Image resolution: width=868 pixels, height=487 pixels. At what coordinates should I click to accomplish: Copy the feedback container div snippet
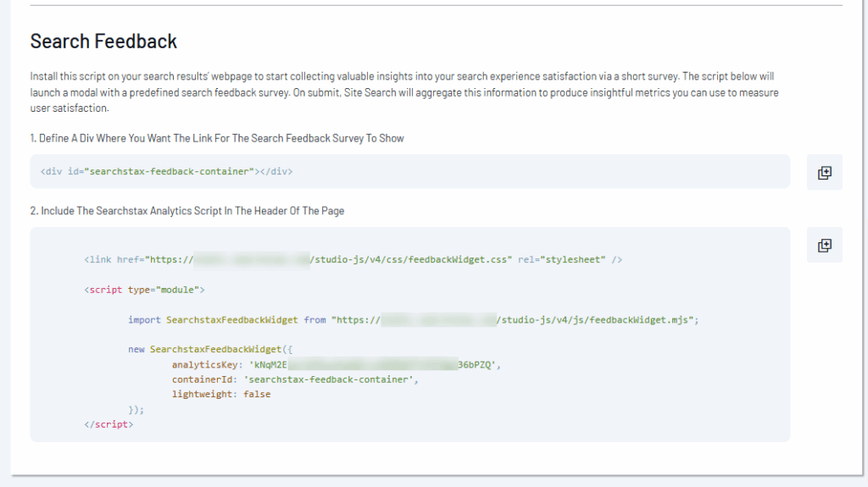tap(824, 172)
